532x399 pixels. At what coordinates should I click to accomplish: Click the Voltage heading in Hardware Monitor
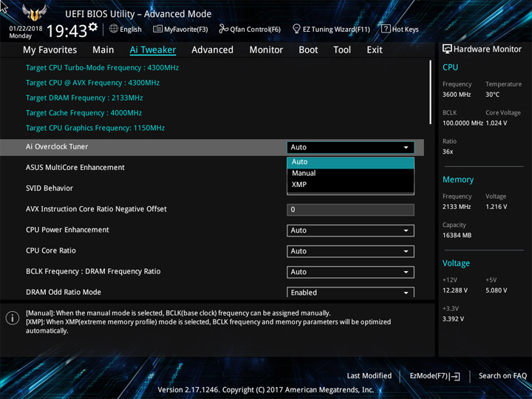(456, 263)
